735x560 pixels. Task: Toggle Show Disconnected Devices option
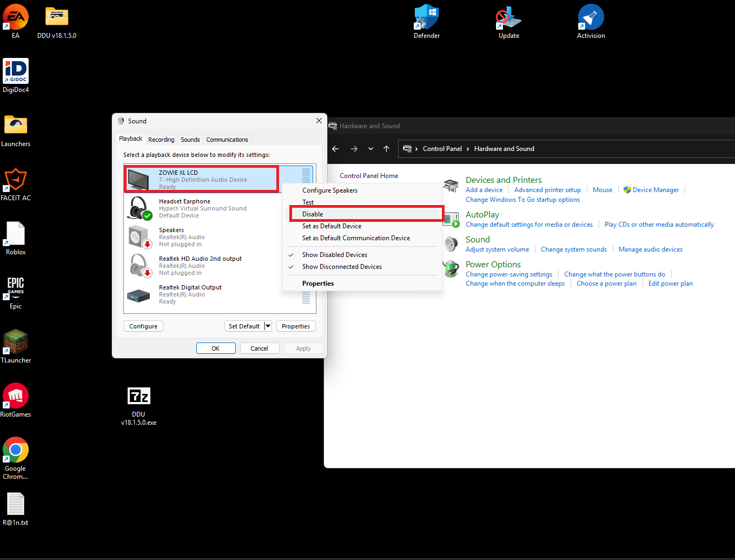(362, 267)
